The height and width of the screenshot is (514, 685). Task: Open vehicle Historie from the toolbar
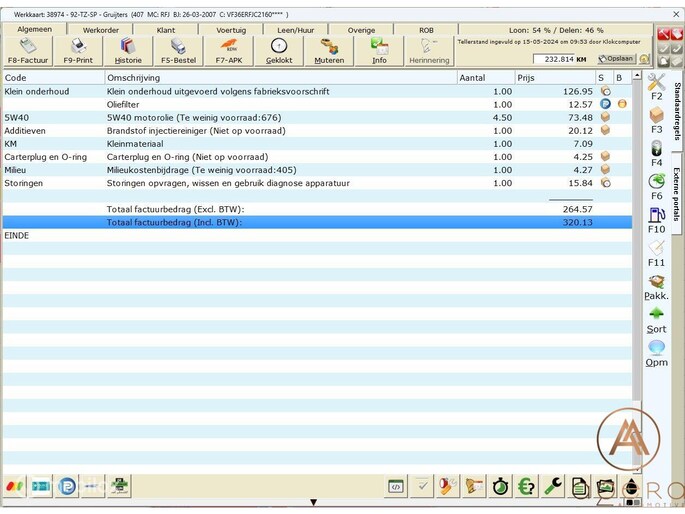[x=128, y=48]
